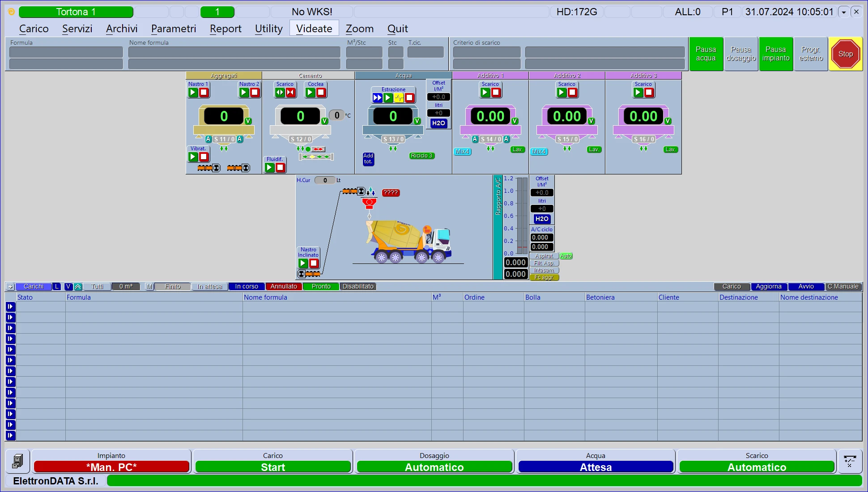Filter loads by In corso status

coord(247,287)
